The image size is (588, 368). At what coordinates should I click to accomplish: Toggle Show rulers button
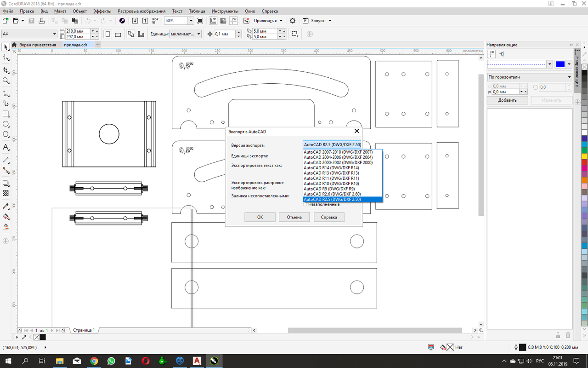click(213, 21)
